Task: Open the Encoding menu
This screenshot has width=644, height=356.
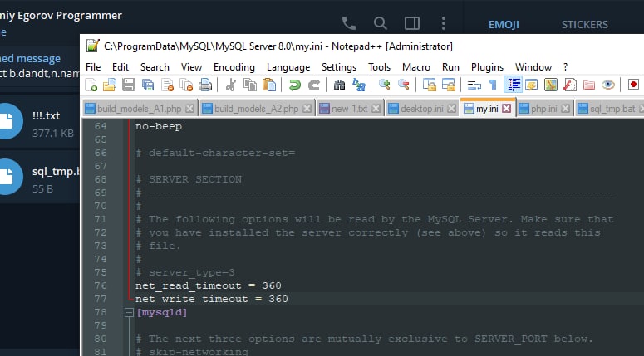Action: (234, 67)
